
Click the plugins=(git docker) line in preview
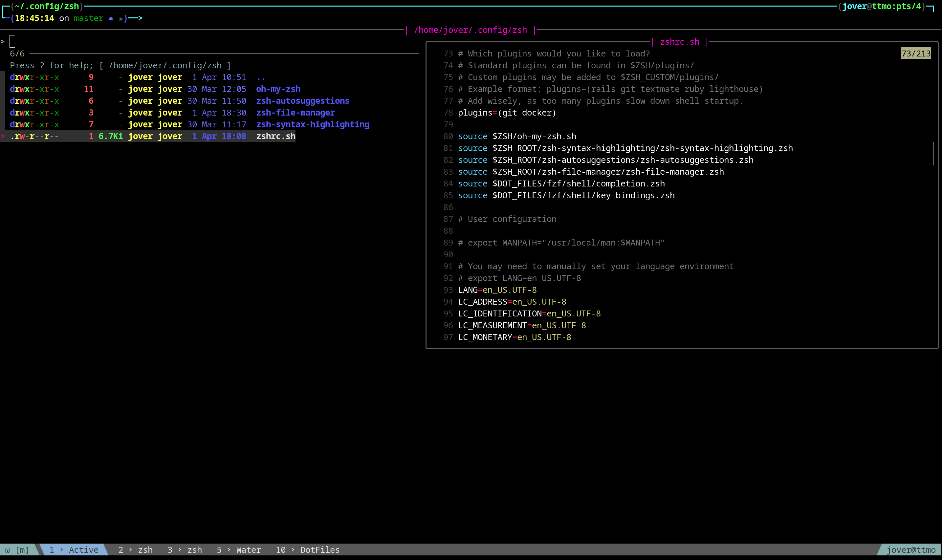click(x=507, y=113)
